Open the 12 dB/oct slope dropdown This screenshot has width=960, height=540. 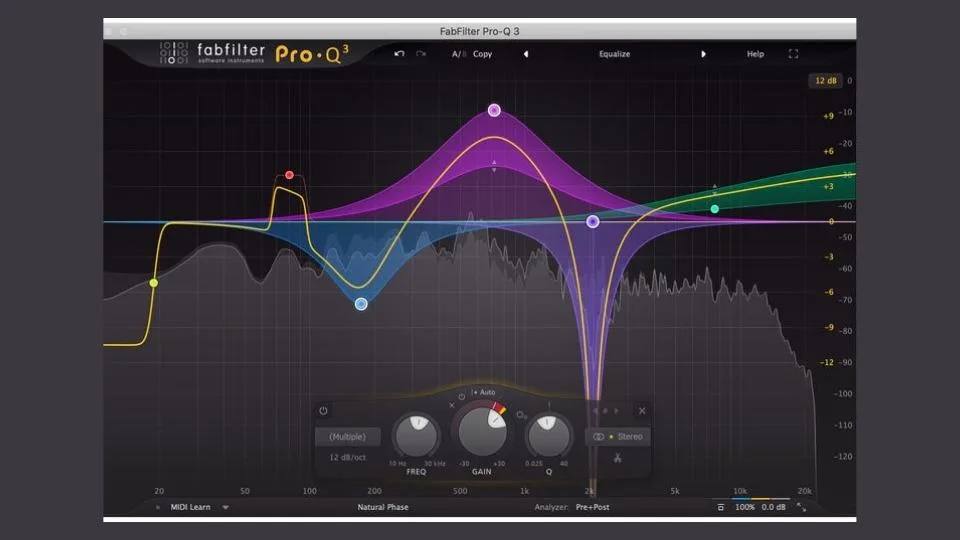tap(348, 457)
